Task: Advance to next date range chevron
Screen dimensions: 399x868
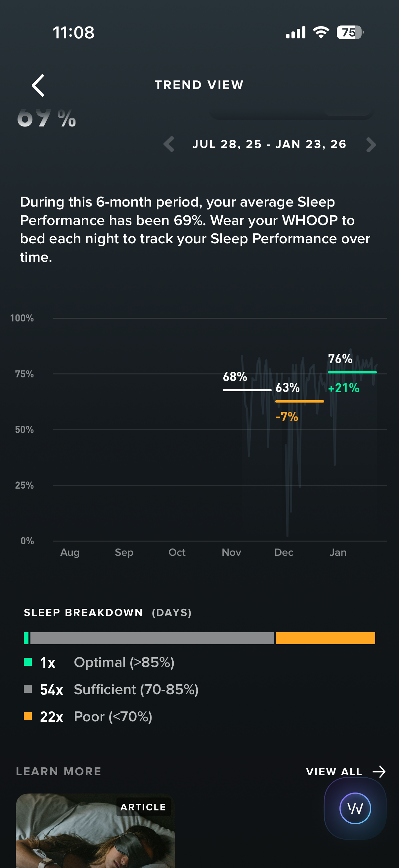Action: 371,144
